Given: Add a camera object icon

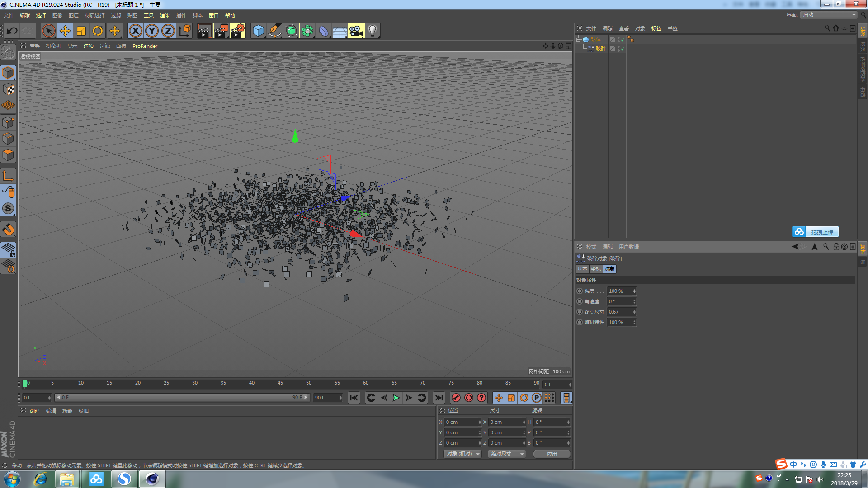Looking at the screenshot, I should [356, 31].
